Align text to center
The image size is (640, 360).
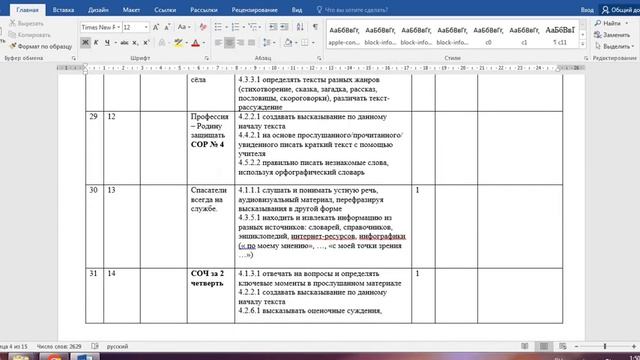[x=229, y=42]
